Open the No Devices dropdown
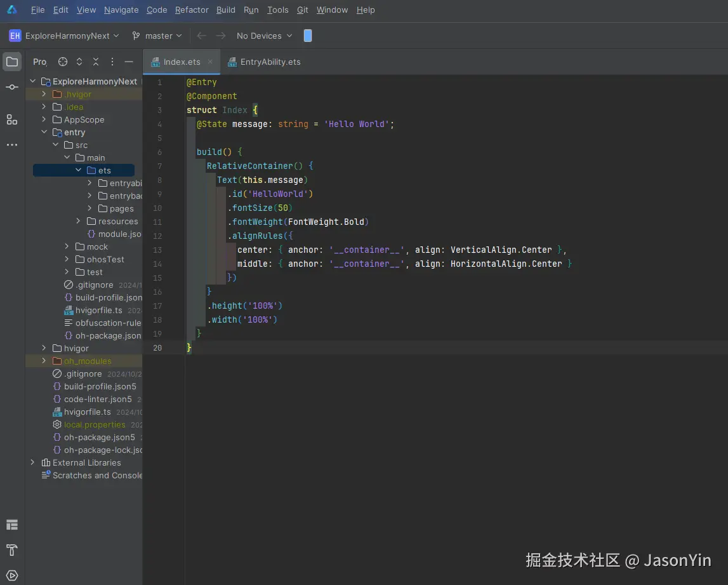 [x=264, y=36]
